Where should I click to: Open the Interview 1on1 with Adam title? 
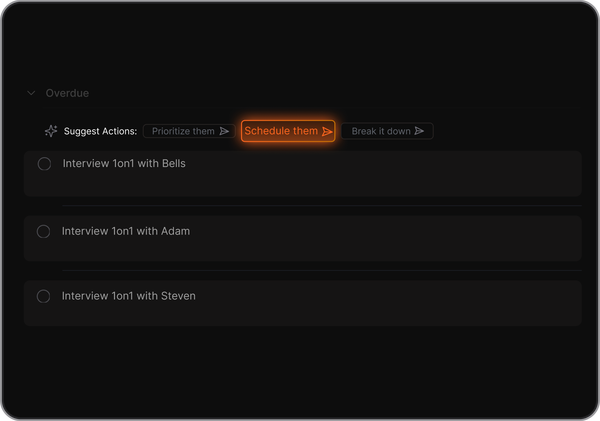pos(126,231)
